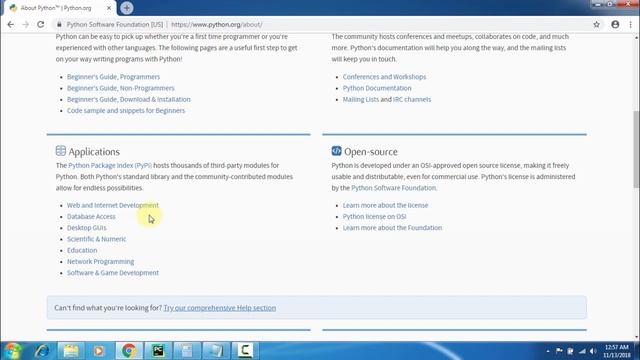The height and width of the screenshot is (360, 640).
Task: Click the Applications heading text
Action: click(94, 151)
